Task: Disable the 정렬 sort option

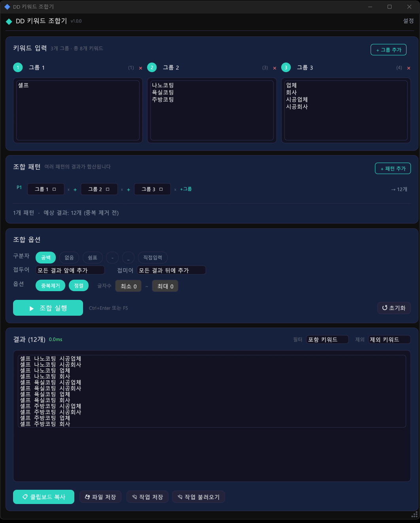Action: click(x=79, y=286)
